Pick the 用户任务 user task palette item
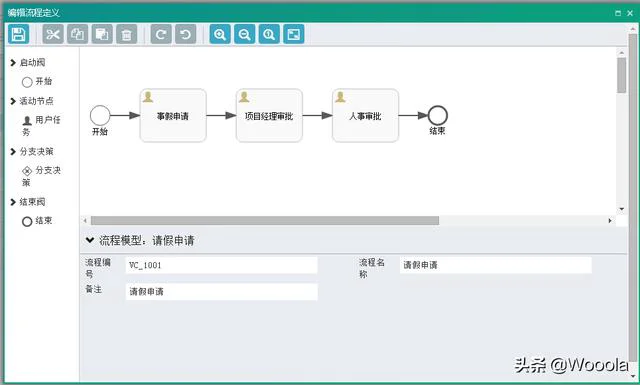 (x=41, y=125)
